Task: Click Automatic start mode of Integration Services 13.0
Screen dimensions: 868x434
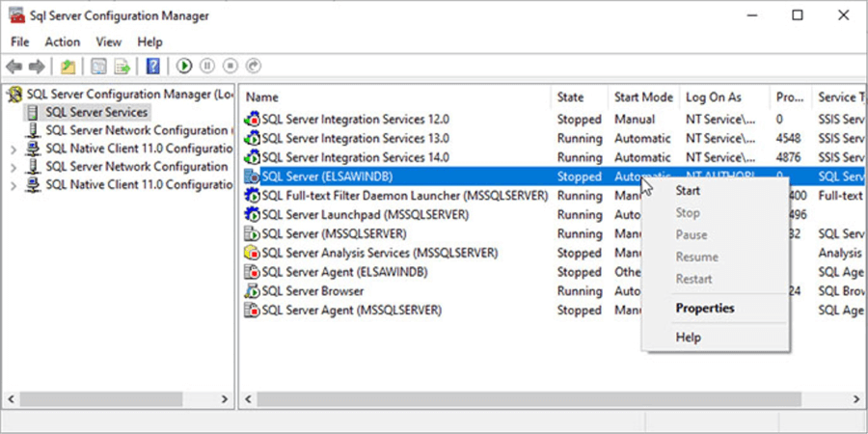Action: 642,138
